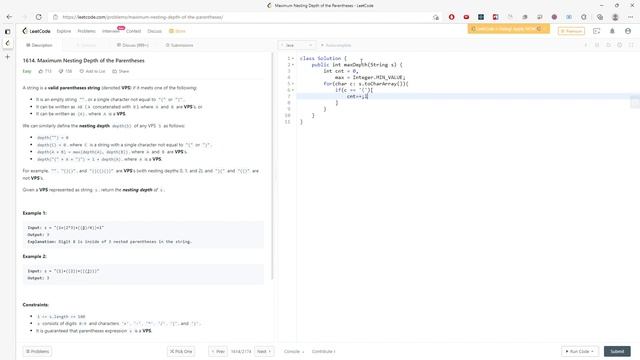640x360 pixels.
Task: Open the LeetCode playground icon
Action: [x=596, y=31]
